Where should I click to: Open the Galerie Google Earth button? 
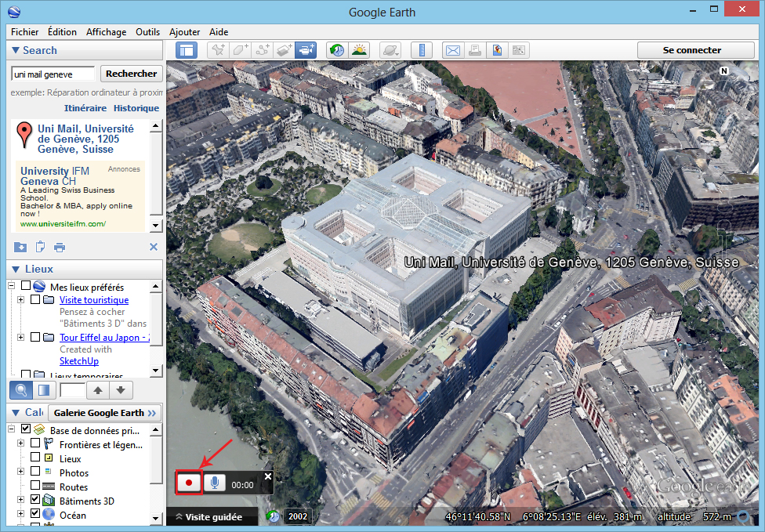[x=105, y=413]
